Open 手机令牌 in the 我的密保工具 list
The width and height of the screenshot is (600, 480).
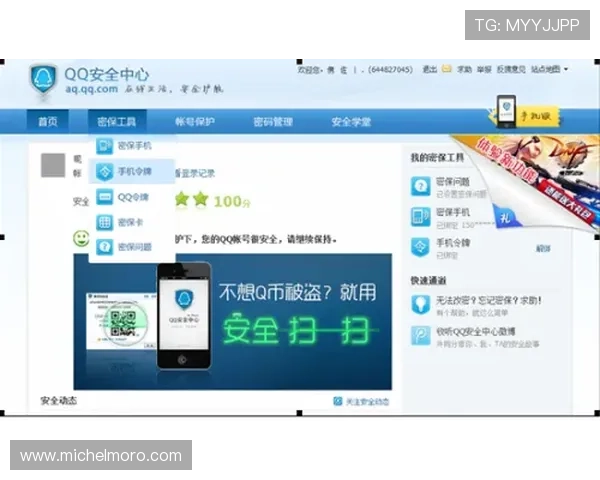coord(453,243)
